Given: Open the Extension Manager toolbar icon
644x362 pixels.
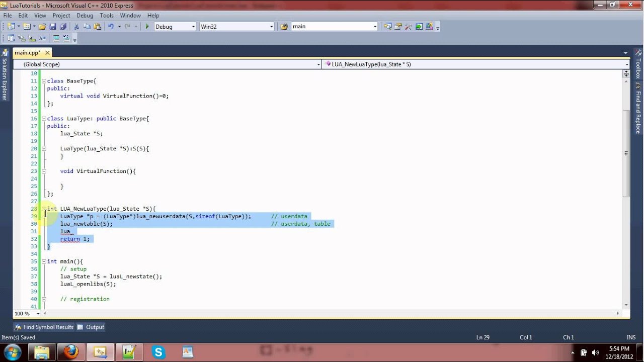Looking at the screenshot, I should click(430, 27).
